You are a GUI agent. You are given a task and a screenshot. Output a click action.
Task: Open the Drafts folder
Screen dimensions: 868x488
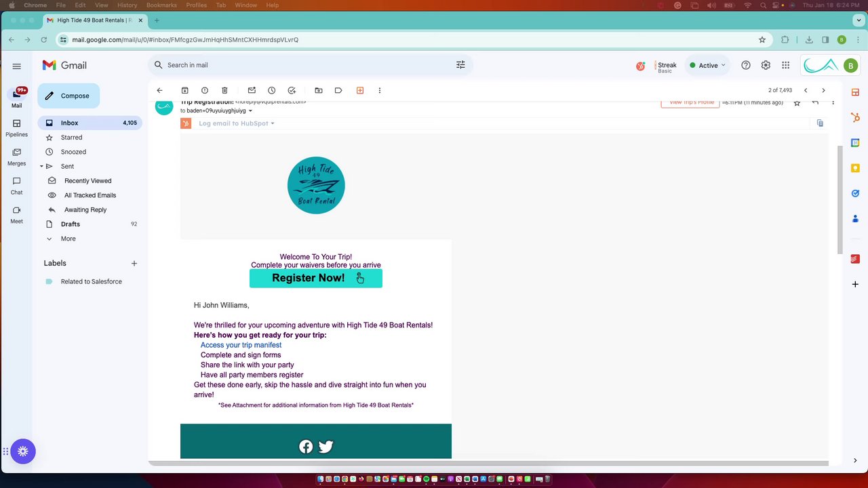90,224
